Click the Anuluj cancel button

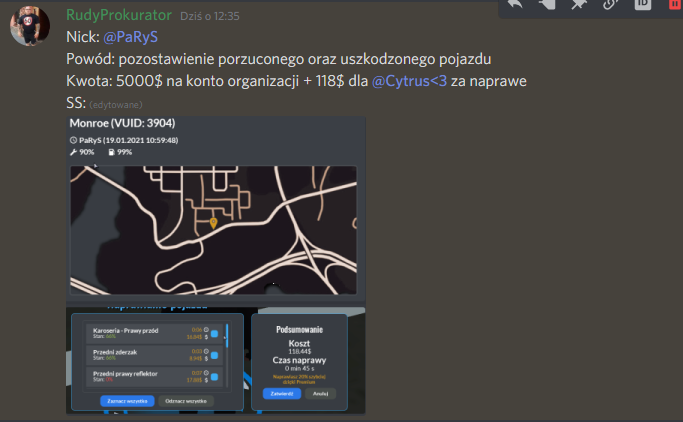320,394
